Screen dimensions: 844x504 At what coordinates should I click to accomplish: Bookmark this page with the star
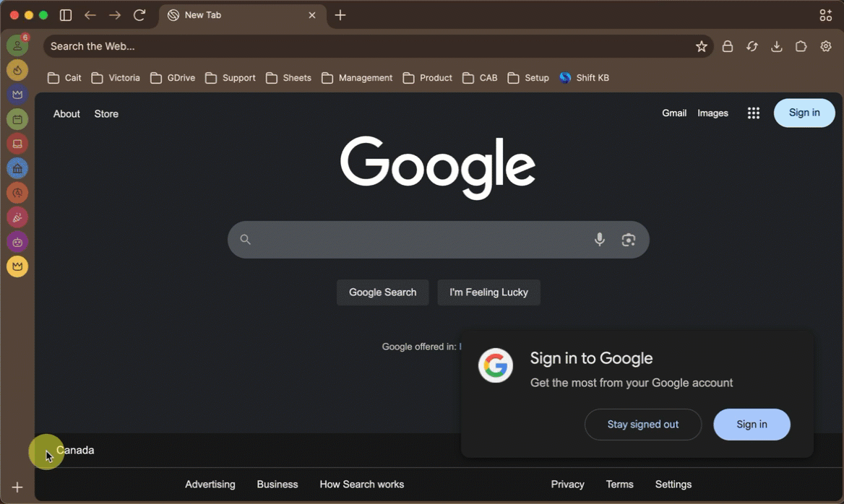click(702, 46)
